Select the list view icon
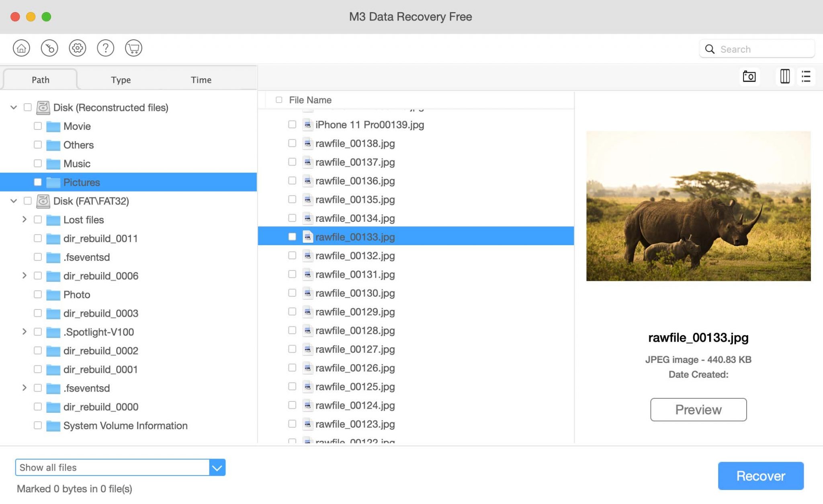823x504 pixels. click(807, 76)
